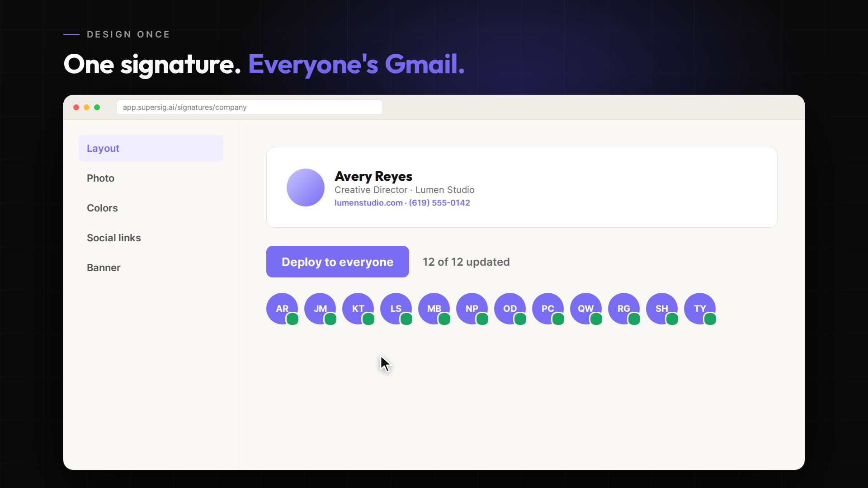Screen dimensions: 868x488
Task: Open the Banner section
Action: pyautogui.click(x=151, y=267)
